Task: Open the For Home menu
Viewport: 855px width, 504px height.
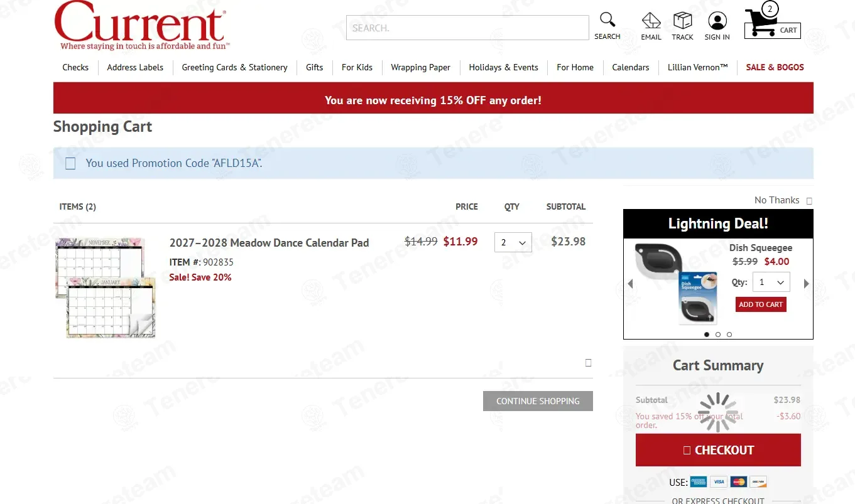Action: [x=575, y=67]
